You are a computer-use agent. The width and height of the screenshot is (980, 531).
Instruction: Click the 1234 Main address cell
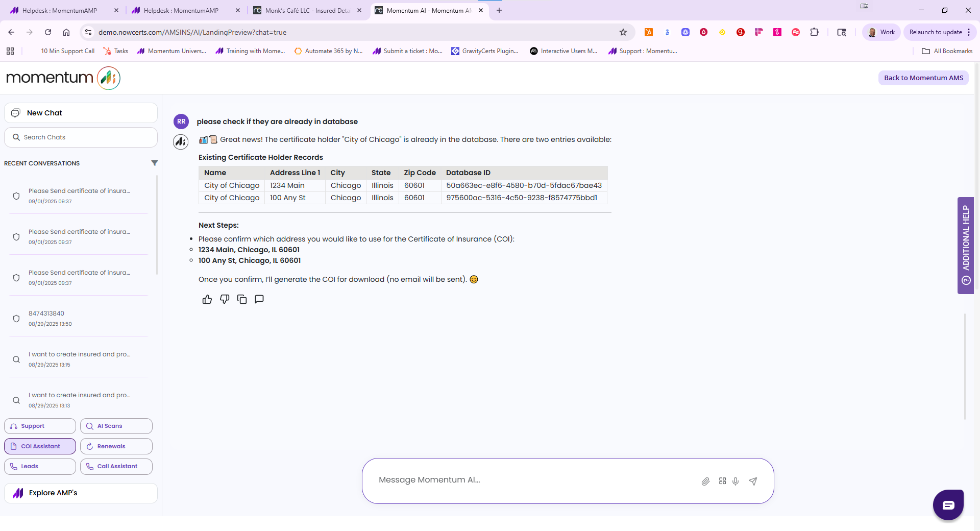point(295,185)
